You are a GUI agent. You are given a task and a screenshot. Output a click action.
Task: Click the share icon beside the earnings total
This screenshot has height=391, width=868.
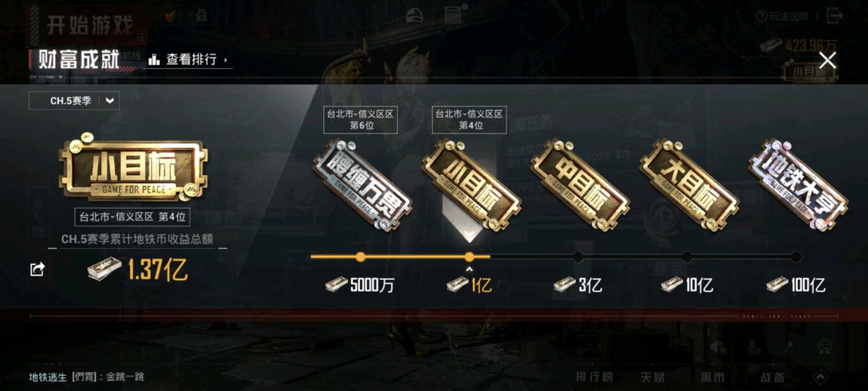37,269
